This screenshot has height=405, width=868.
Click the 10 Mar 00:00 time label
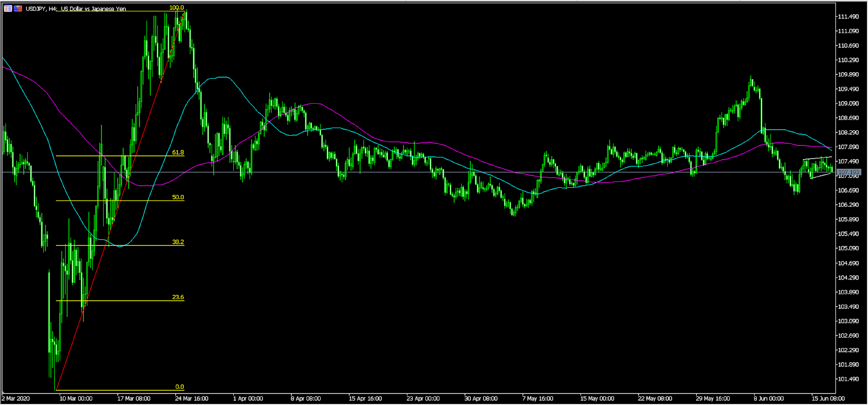[x=76, y=398]
